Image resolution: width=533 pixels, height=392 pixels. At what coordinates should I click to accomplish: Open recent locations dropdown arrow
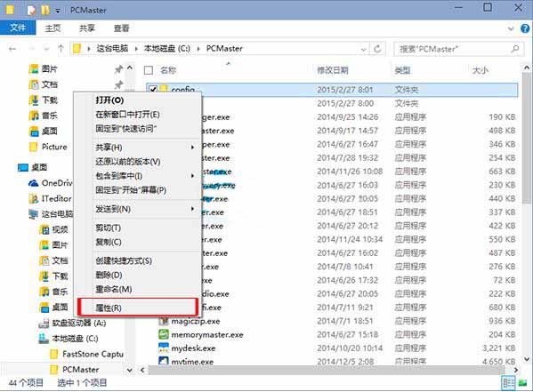[47, 49]
